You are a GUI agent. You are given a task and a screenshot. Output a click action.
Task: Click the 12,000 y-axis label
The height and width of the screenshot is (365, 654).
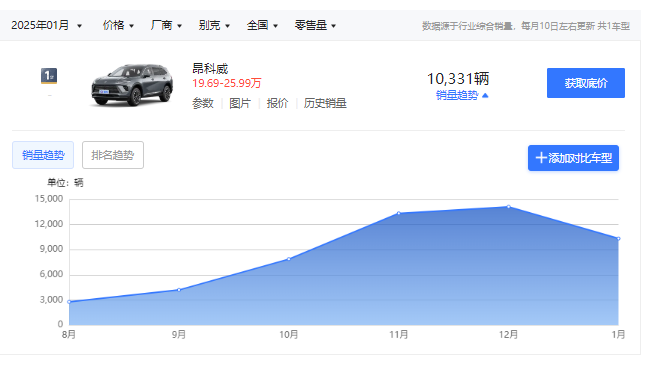click(49, 224)
